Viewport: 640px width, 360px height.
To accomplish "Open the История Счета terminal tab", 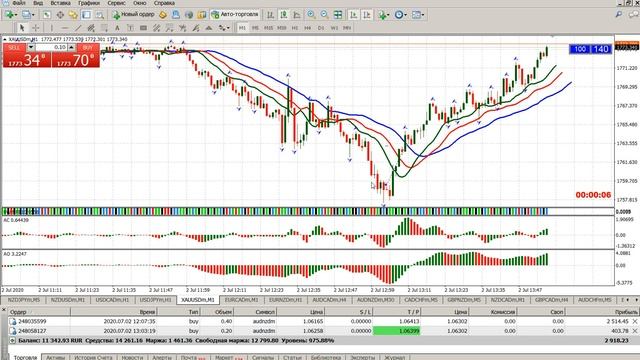I will tap(93, 358).
